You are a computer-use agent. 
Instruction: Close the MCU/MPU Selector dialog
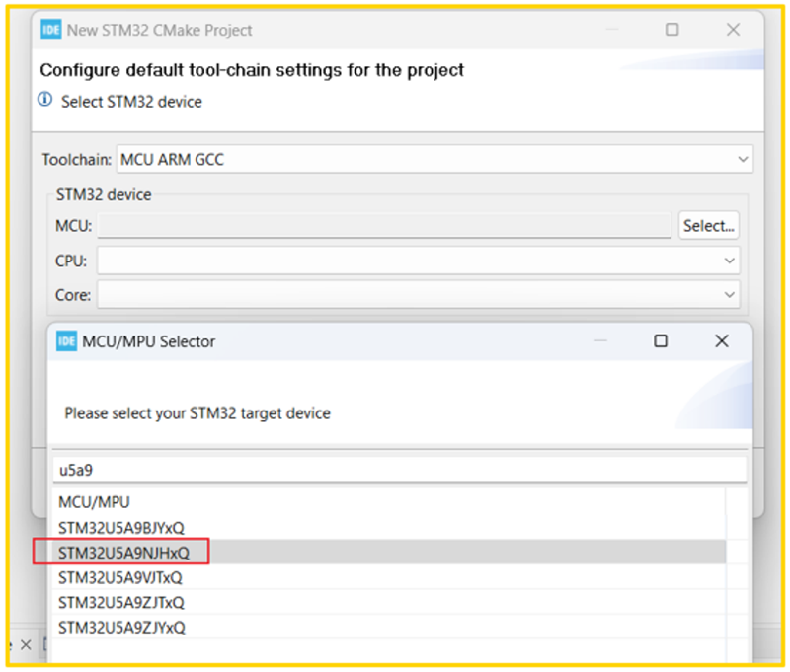[722, 341]
